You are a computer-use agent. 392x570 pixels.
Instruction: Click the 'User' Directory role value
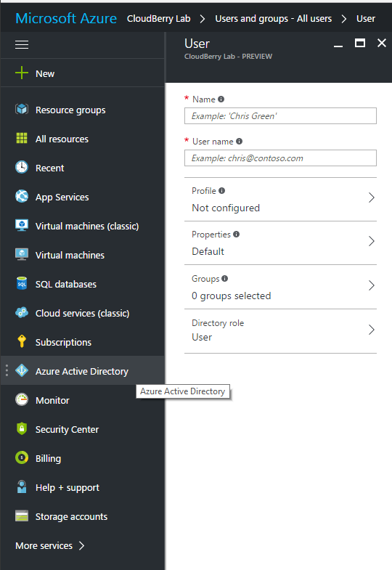(202, 338)
